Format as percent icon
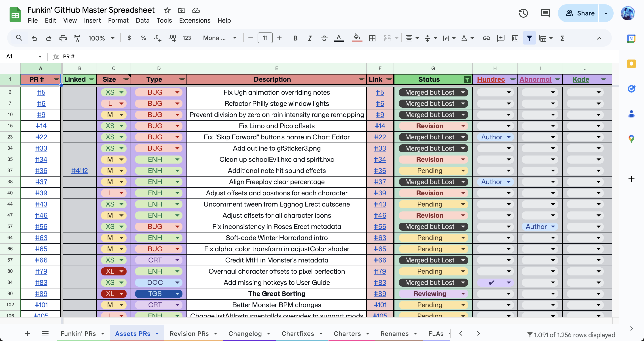This screenshot has width=644, height=341. [143, 38]
